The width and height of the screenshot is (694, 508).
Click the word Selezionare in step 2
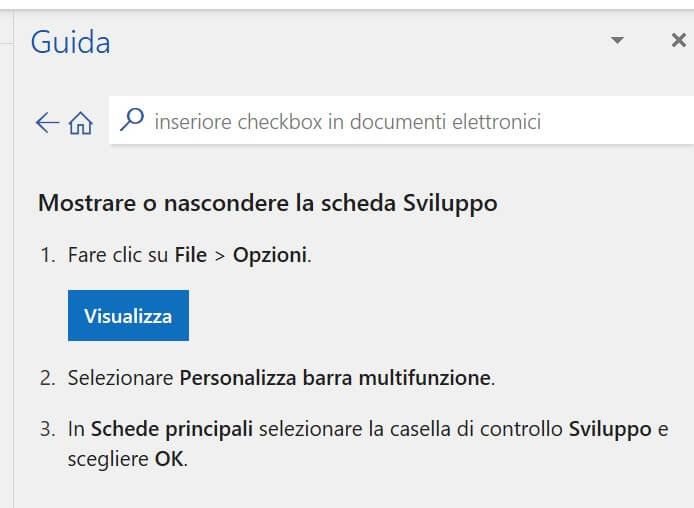[121, 378]
